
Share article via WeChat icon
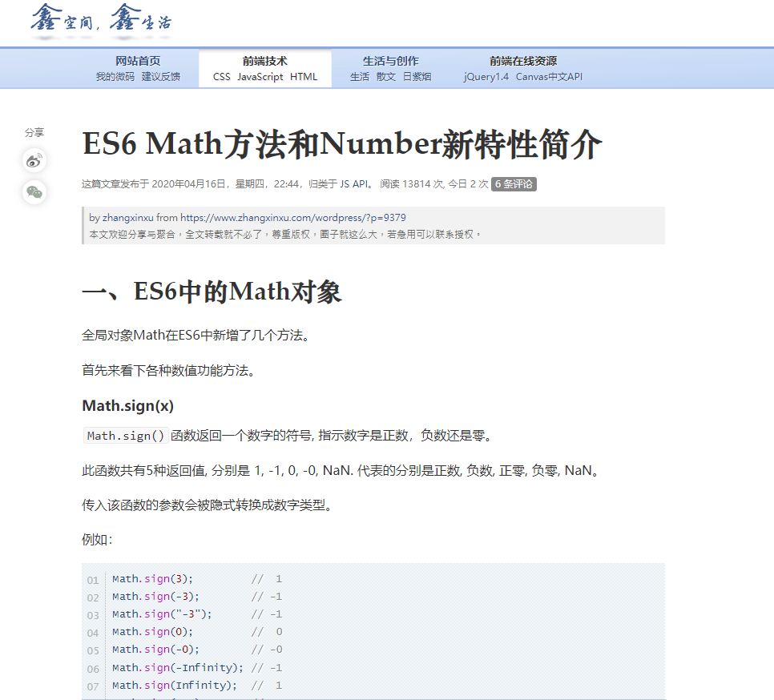(x=34, y=192)
